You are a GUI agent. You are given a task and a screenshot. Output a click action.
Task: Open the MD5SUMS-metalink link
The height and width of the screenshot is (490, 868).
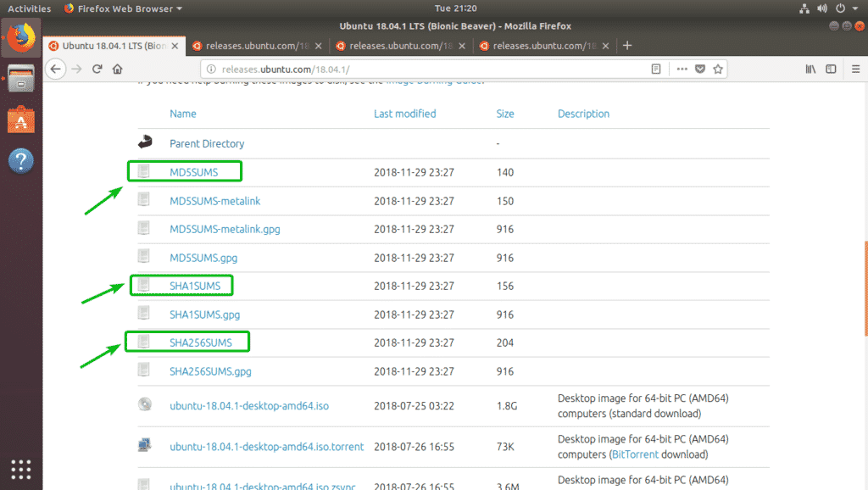click(214, 201)
